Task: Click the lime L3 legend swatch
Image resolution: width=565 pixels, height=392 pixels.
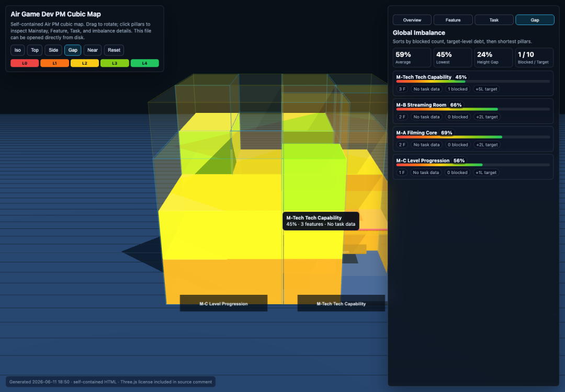Action: click(115, 63)
